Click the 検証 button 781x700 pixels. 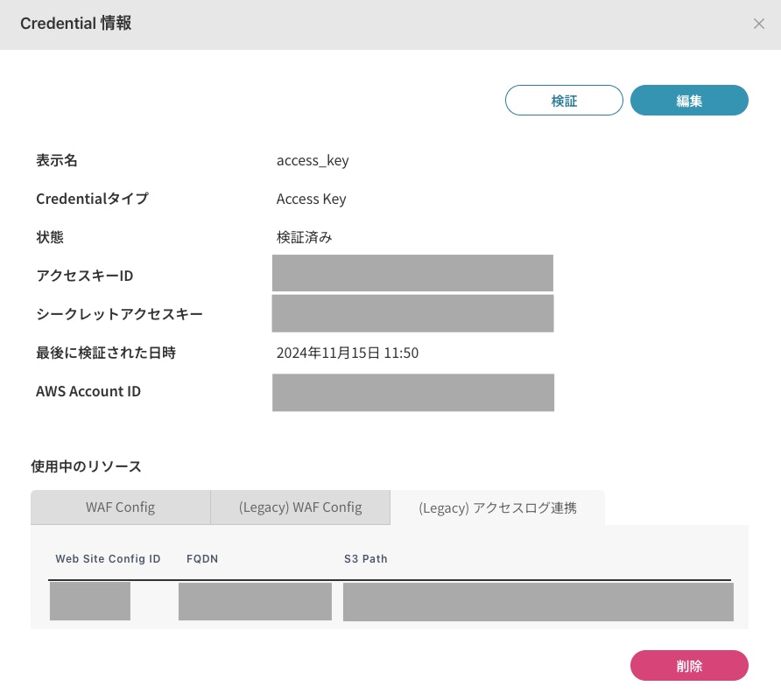(564, 101)
